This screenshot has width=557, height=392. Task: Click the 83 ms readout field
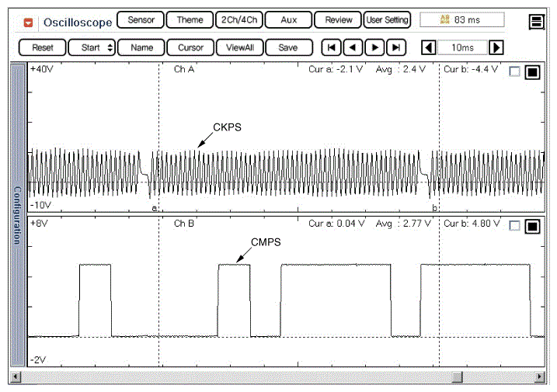click(461, 20)
